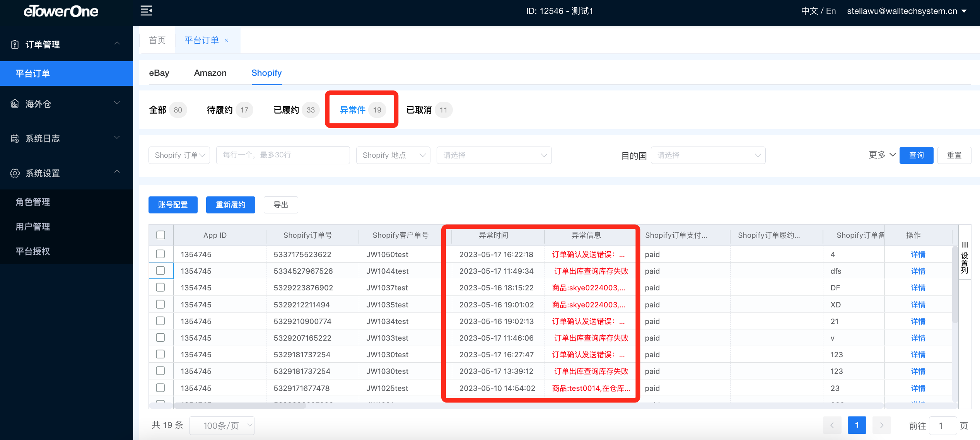
Task: Open 平台订单 in the sidebar
Action: pyautogui.click(x=67, y=73)
